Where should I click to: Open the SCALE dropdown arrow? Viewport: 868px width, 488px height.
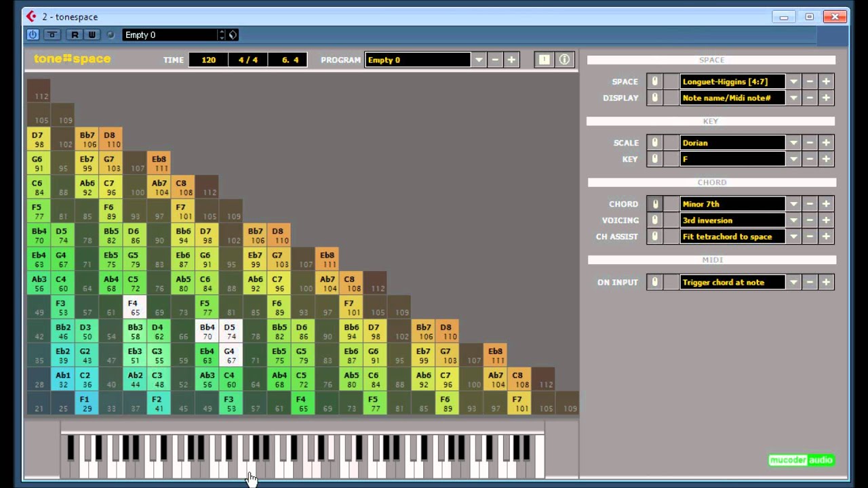point(793,142)
